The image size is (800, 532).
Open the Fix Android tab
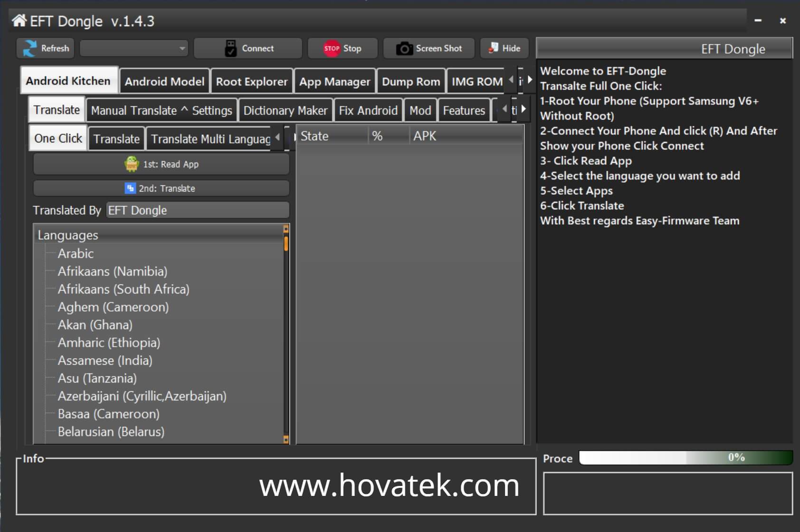pos(368,111)
